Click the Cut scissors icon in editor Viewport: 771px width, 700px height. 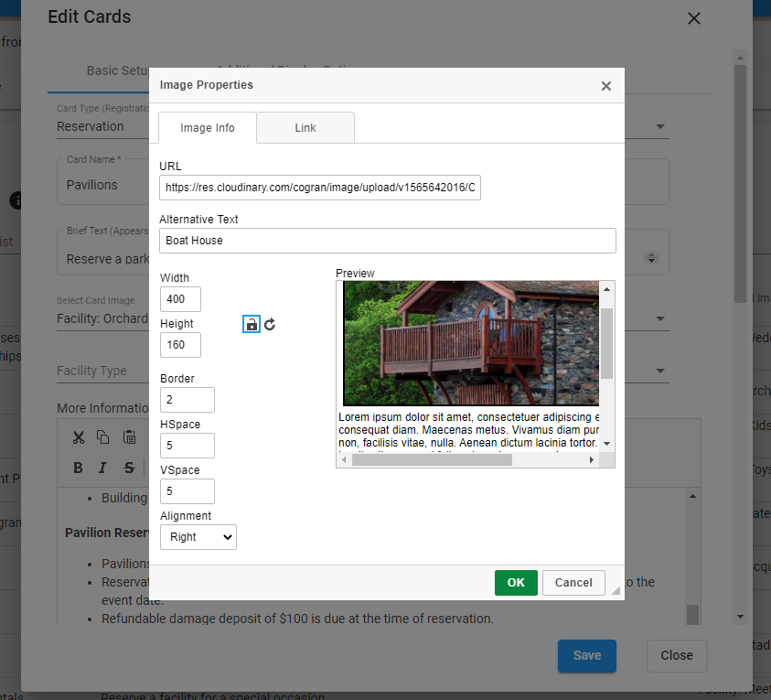[x=79, y=437]
